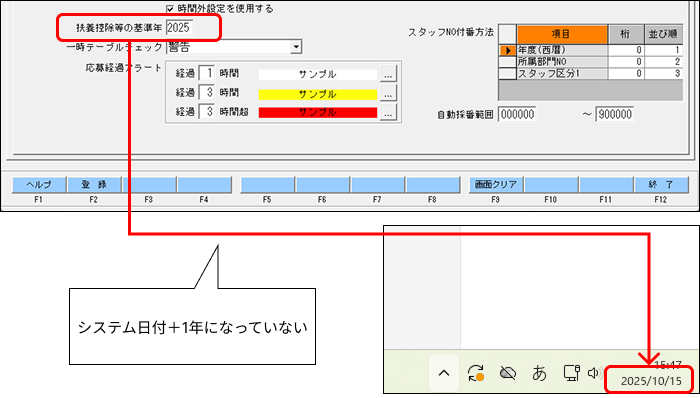Select the 所属部門NO row in the grid
The width and height of the screenshot is (700, 398).
pyautogui.click(x=591, y=62)
